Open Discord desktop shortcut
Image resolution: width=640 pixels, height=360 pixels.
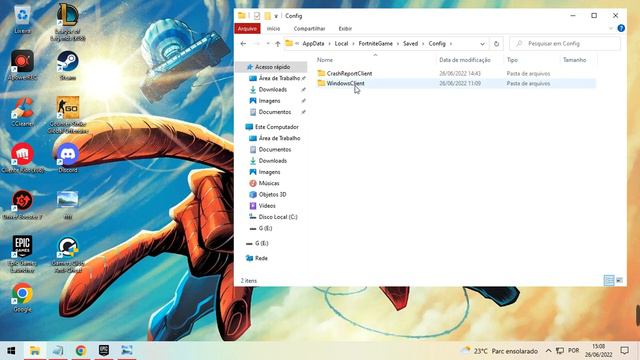click(68, 158)
